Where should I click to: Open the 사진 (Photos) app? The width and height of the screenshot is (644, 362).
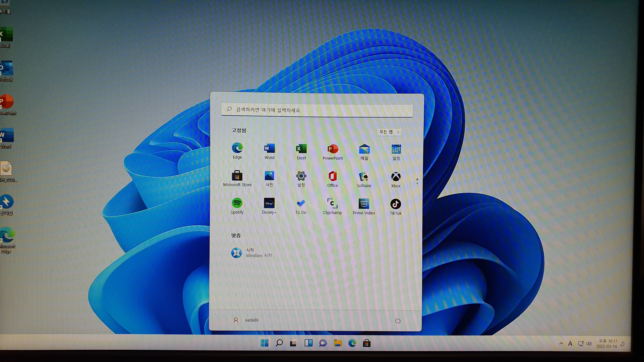(269, 179)
